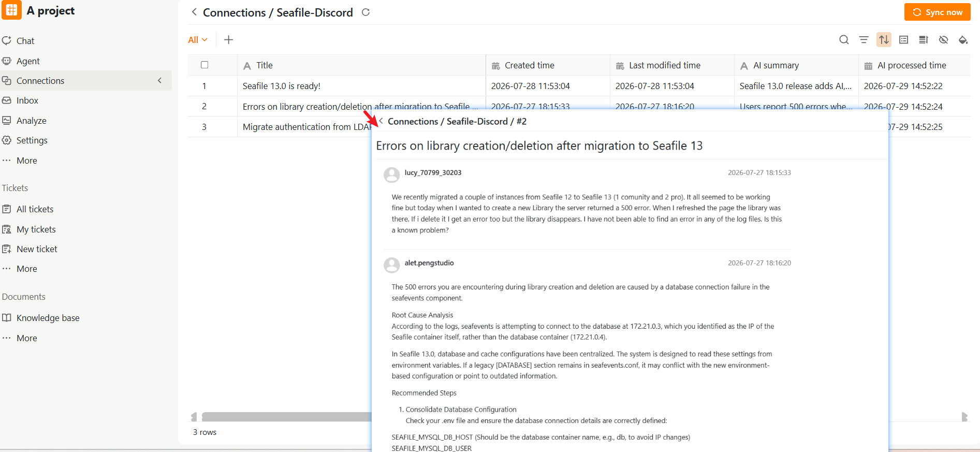
Task: Click the scroll-left arrow of the table
Action: pos(194,417)
